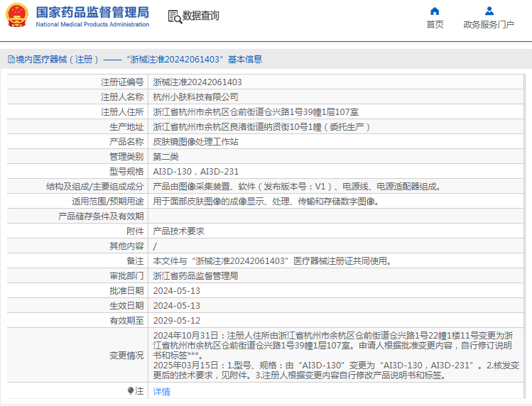
Task: Open 政务服务门户 link text
Action: pyautogui.click(x=489, y=24)
